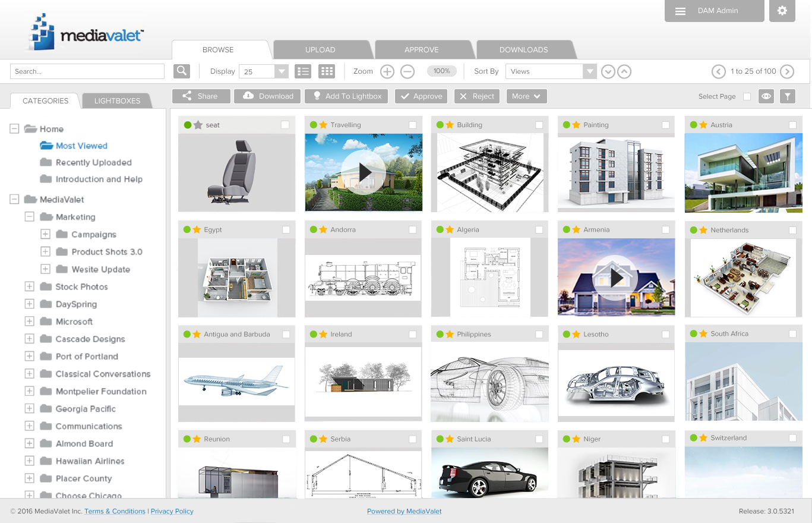
Task: Switch to the Downloads tab
Action: [x=523, y=50]
